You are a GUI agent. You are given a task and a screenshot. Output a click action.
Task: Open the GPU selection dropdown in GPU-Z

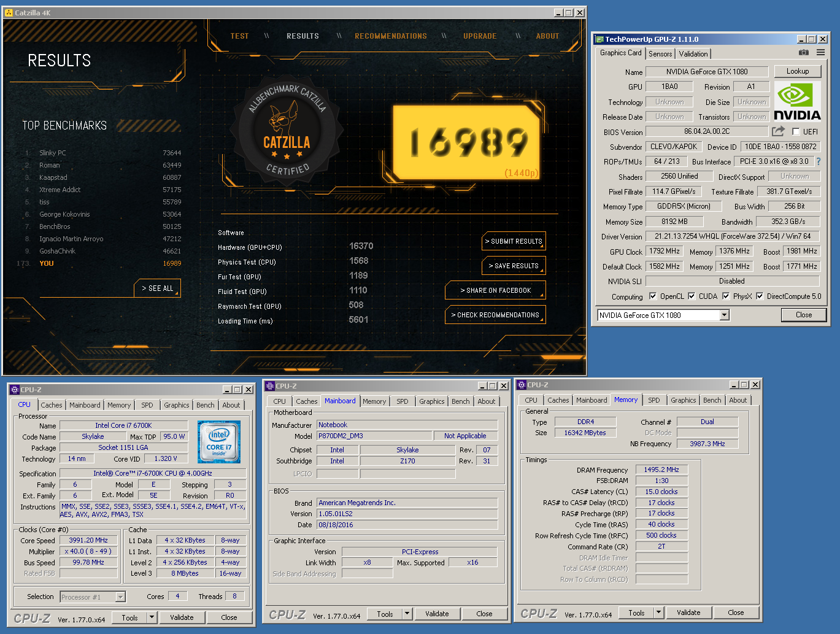(x=724, y=315)
